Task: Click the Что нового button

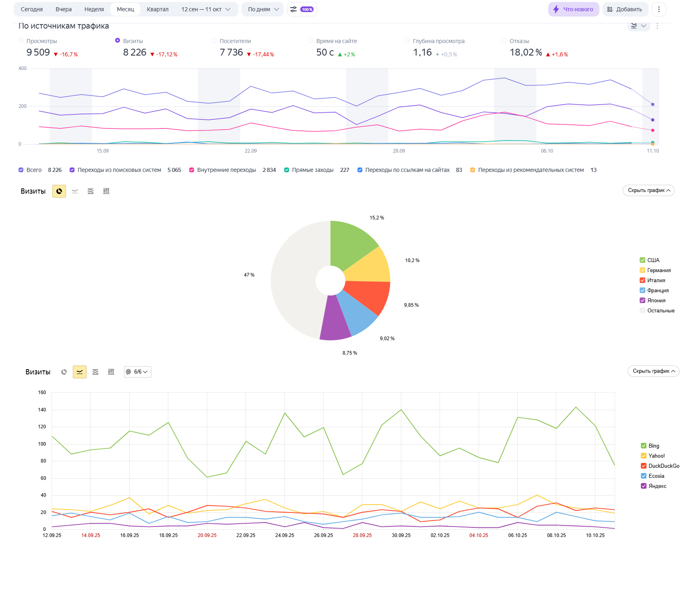Action: (574, 9)
